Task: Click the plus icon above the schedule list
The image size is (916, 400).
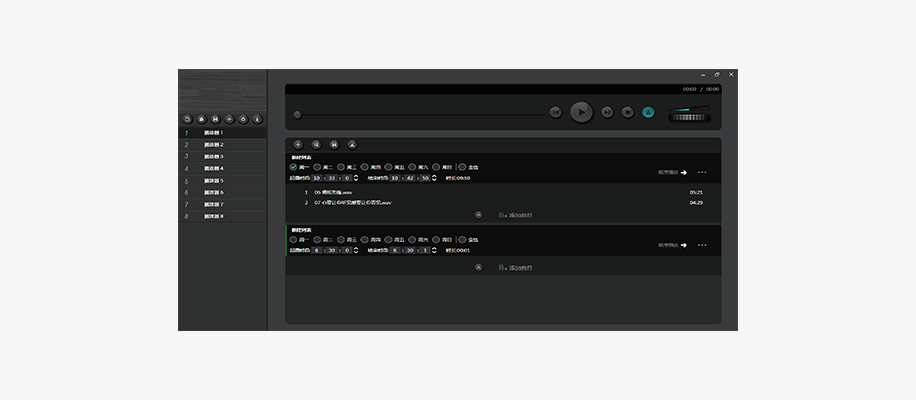Action: click(x=298, y=144)
